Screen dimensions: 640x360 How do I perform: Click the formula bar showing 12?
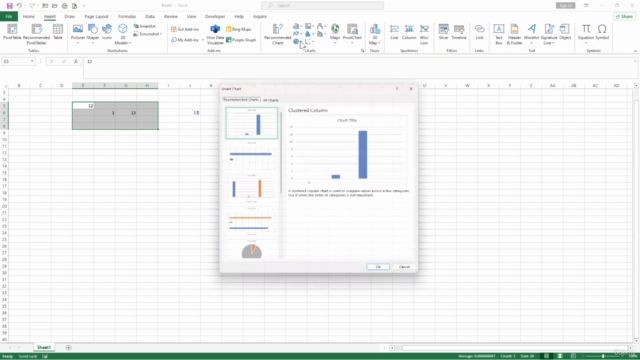point(359,68)
